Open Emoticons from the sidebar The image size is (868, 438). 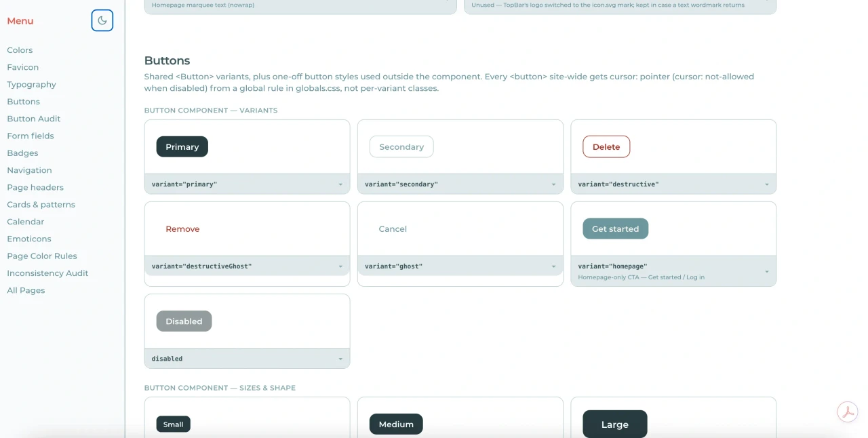(29, 239)
